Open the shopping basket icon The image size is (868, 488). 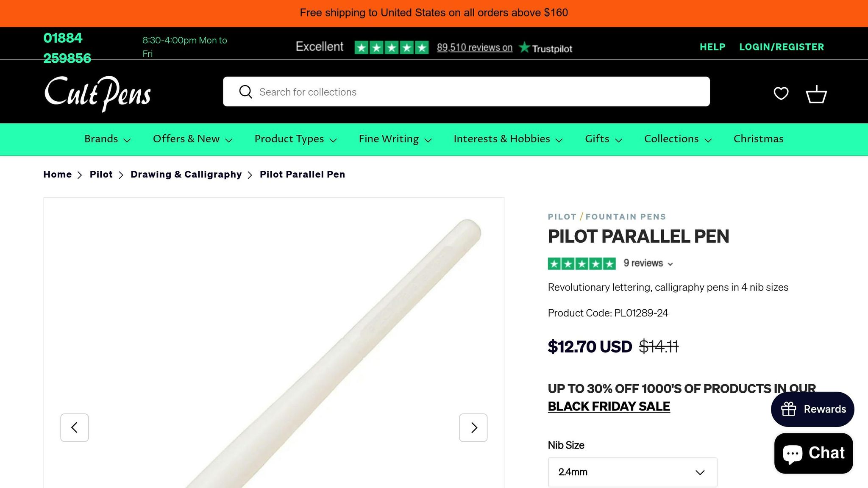(x=816, y=94)
